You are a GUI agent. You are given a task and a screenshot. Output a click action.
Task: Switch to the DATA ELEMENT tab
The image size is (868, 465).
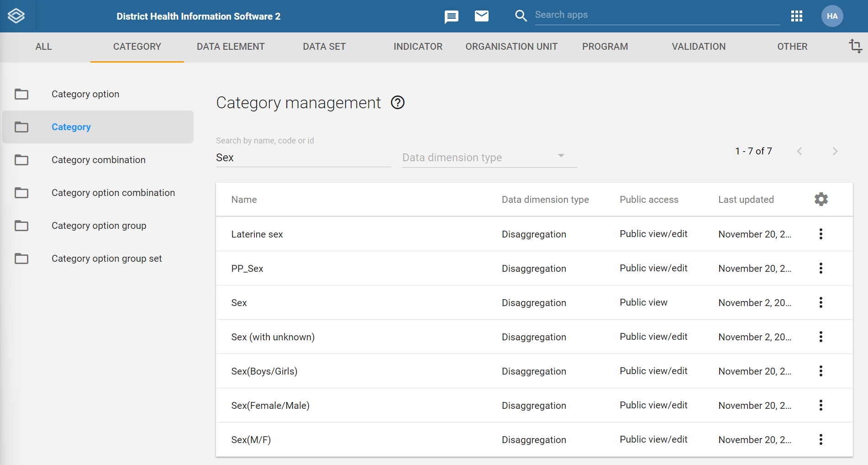(231, 47)
